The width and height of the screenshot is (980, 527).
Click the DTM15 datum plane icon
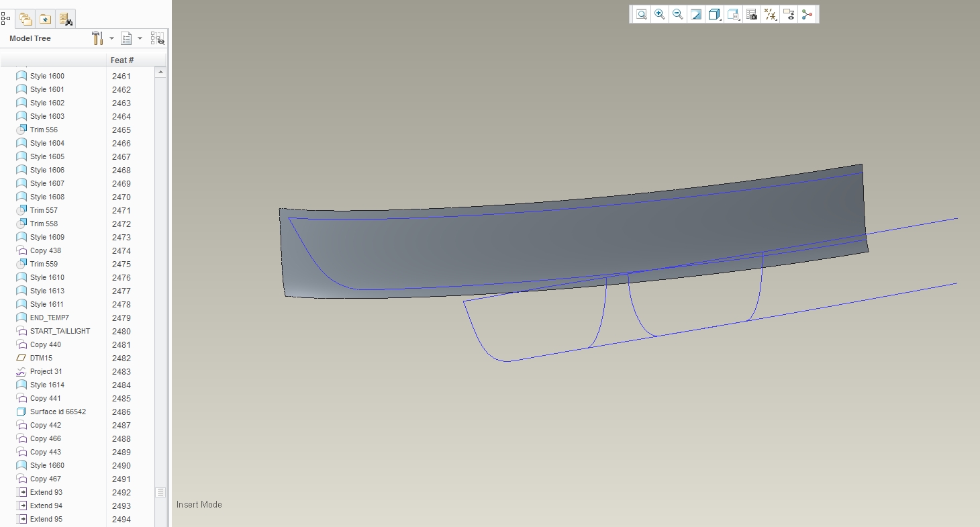(21, 358)
